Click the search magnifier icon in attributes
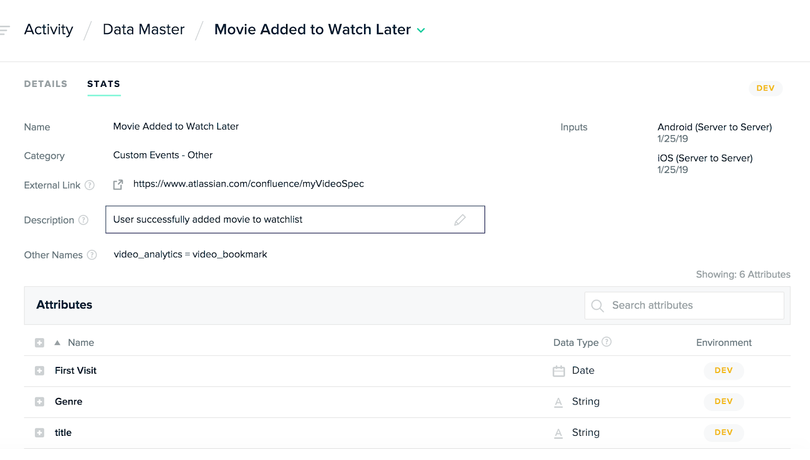Viewport: 810px width, 460px height. [x=597, y=305]
